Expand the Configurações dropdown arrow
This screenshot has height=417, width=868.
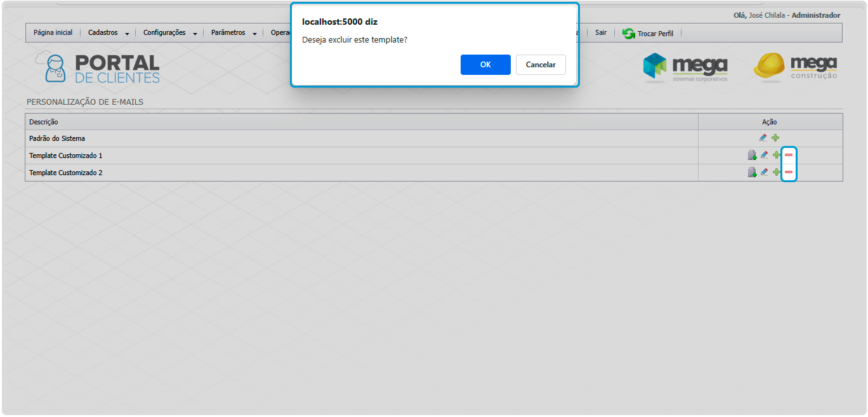pos(195,34)
